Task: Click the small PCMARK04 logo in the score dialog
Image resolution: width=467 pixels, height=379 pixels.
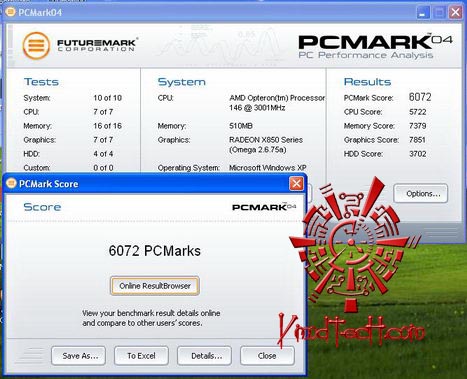Action: click(x=264, y=207)
